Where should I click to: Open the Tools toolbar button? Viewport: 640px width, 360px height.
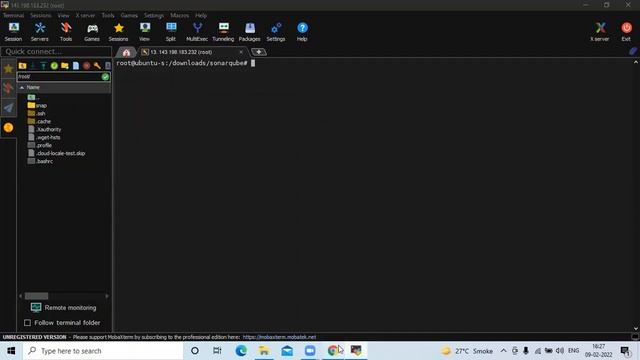[x=66, y=32]
